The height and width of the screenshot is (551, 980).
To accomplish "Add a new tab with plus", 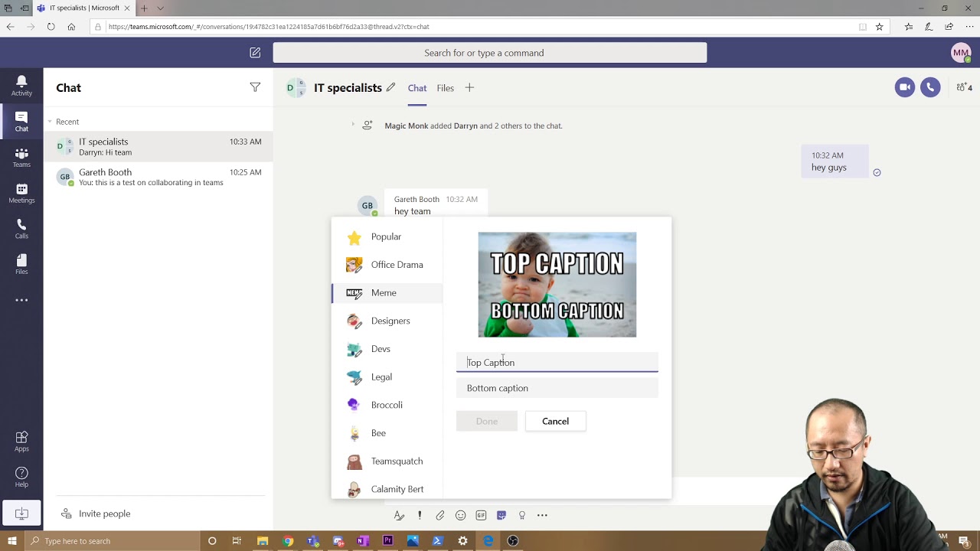I will 469,88.
